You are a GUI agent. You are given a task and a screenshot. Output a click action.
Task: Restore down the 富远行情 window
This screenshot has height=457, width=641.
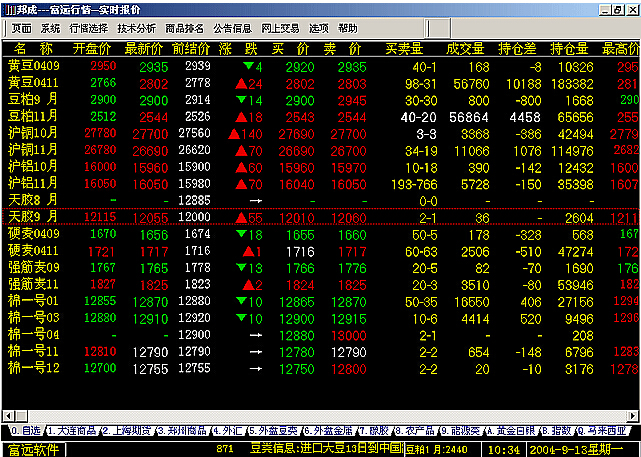click(x=619, y=10)
